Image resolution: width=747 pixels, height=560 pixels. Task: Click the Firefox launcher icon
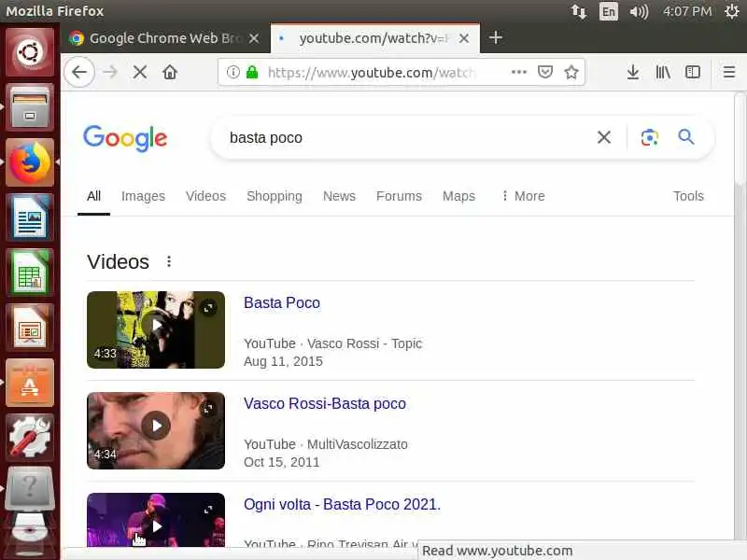(x=30, y=162)
